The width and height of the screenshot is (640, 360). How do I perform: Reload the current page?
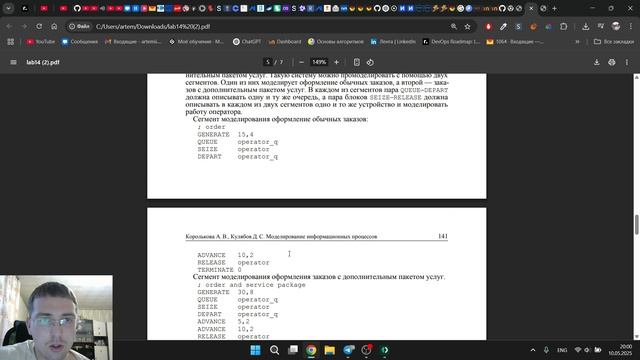39,27
